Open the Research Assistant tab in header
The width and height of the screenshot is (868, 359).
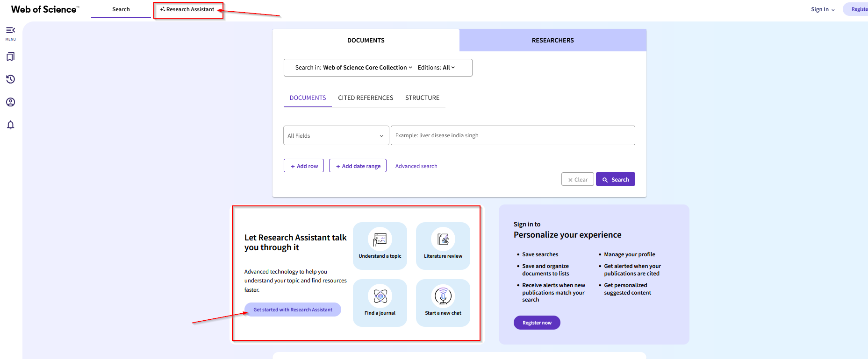(187, 9)
